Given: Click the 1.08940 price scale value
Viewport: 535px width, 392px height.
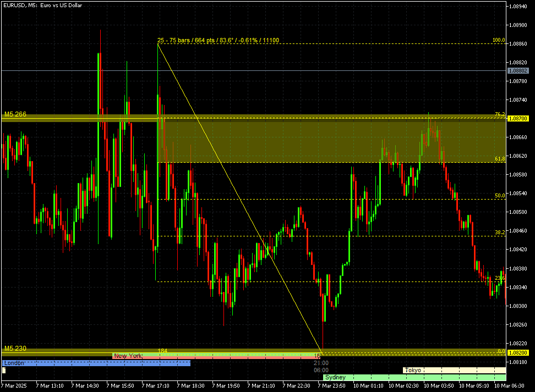Looking at the screenshot, I should 518,7.
